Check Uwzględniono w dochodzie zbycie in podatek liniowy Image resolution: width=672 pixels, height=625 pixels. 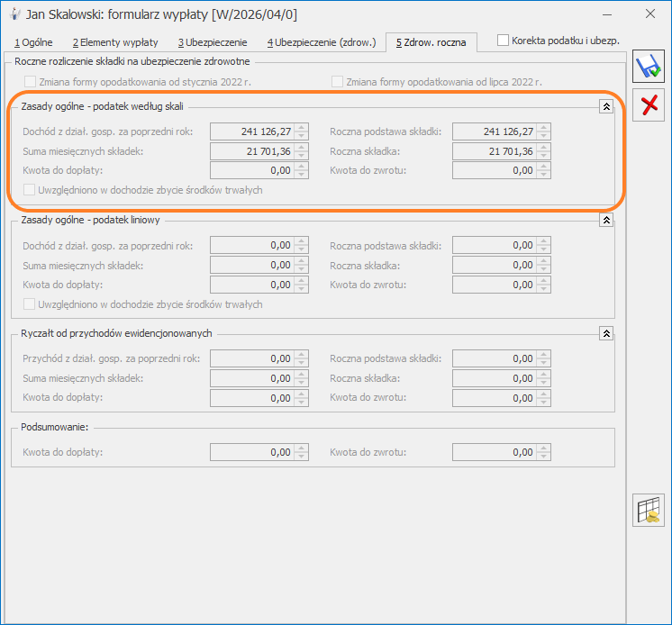(30, 304)
